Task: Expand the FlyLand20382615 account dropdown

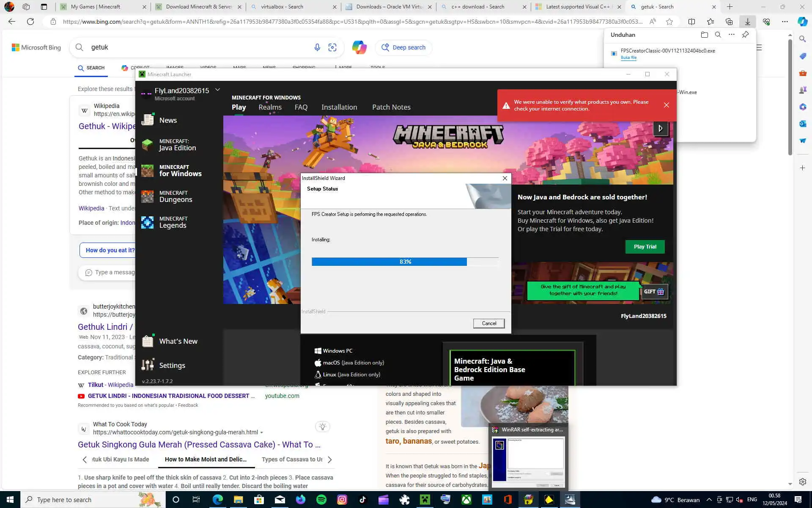Action: coord(217,90)
